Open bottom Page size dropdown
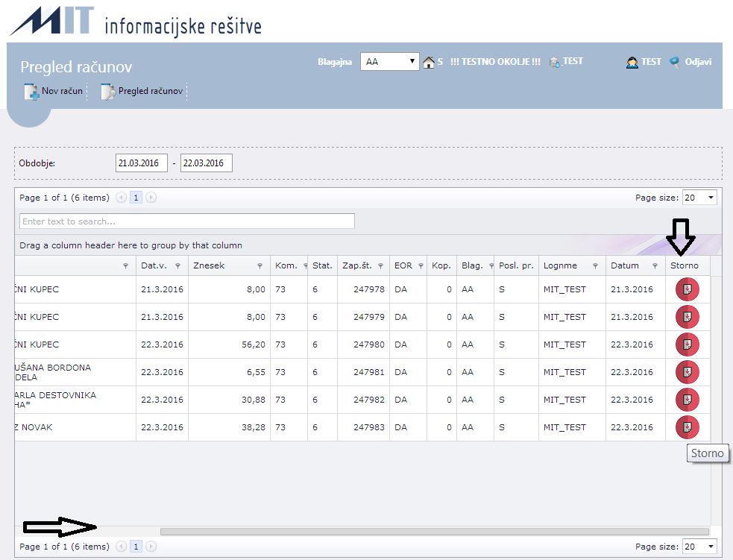Image resolution: width=733 pixels, height=560 pixels. tap(699, 547)
